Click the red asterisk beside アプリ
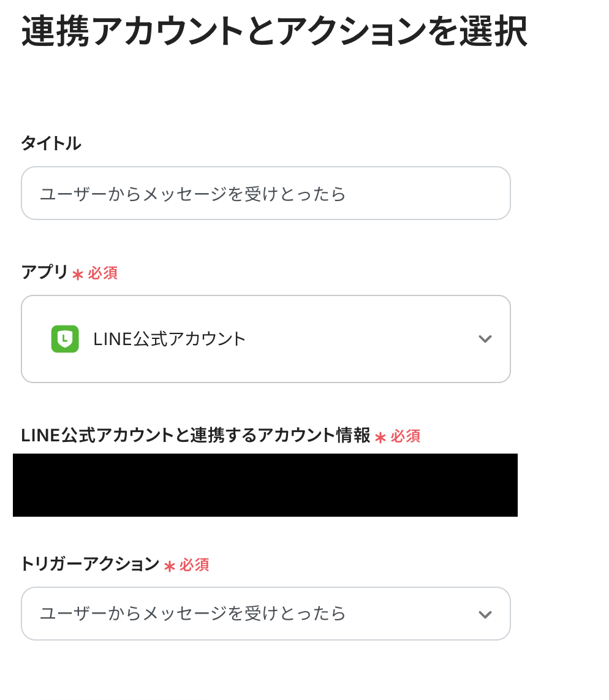The height and width of the screenshot is (700, 609). point(78,275)
